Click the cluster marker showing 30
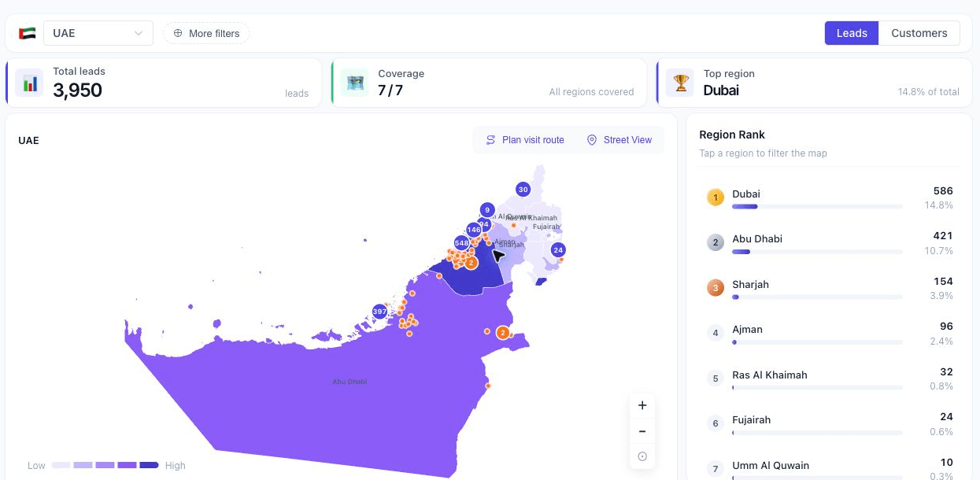Screen dimensions: 980x480 (x=523, y=189)
